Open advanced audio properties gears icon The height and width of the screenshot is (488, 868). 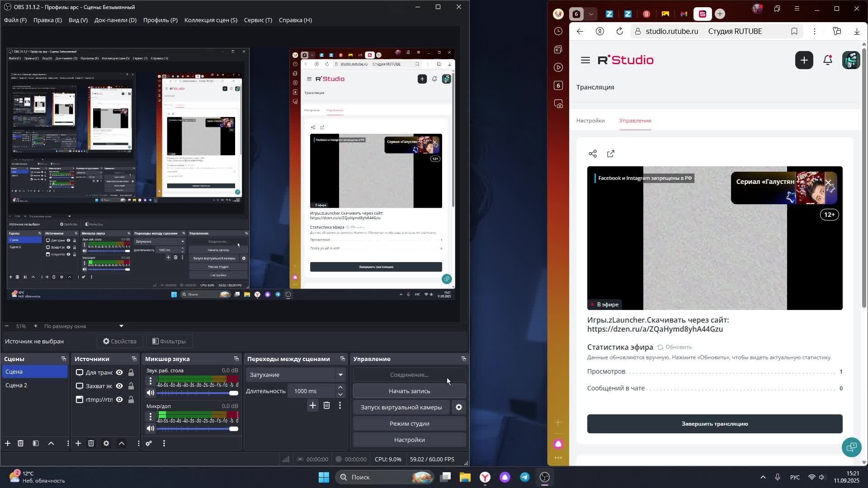pyautogui.click(x=148, y=443)
